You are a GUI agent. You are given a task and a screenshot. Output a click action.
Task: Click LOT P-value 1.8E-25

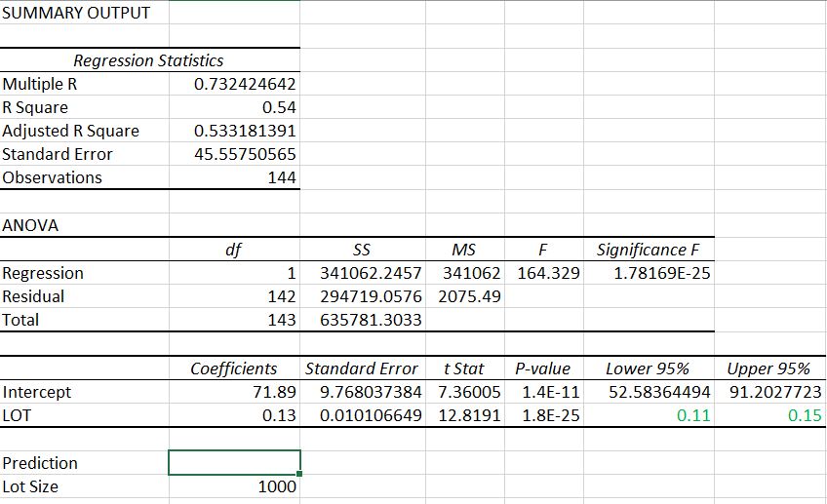tap(551, 415)
